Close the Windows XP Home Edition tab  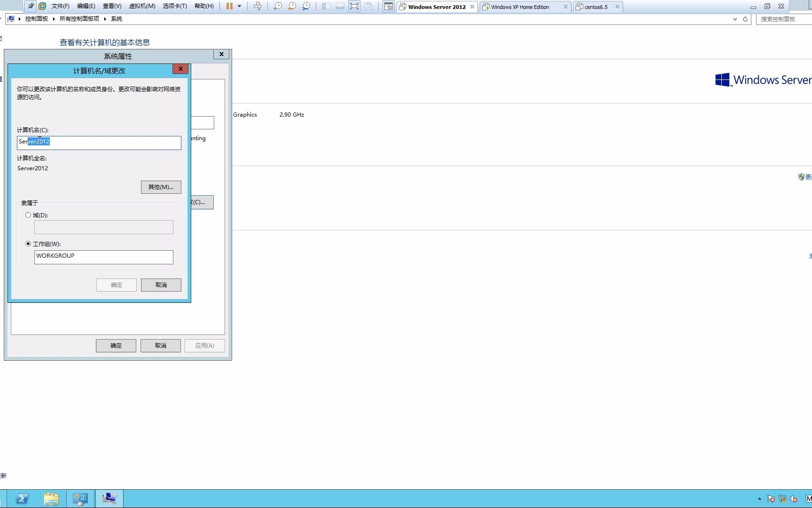(x=565, y=7)
